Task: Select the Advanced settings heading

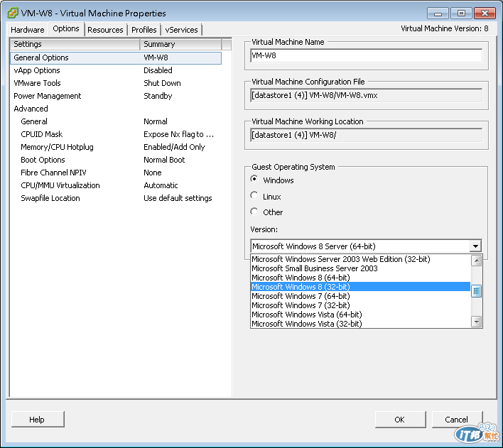Action: 116,109
